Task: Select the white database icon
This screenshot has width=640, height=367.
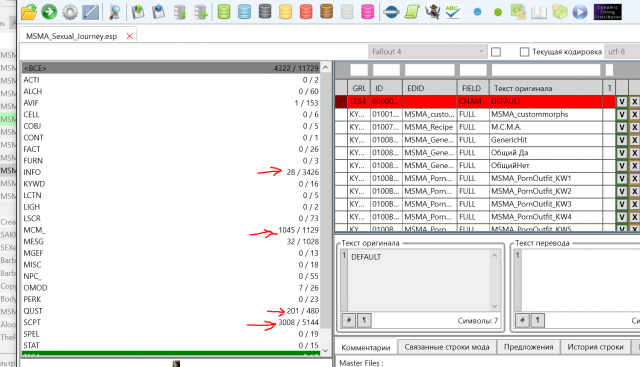Action: 347,11
